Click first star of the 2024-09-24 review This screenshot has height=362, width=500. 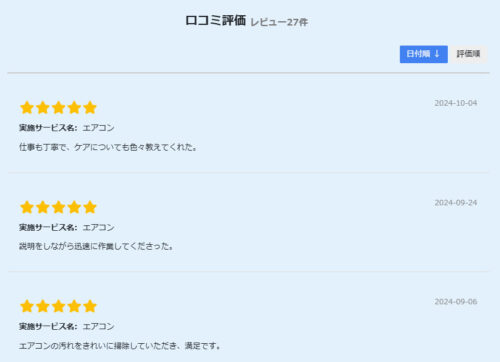(x=27, y=207)
